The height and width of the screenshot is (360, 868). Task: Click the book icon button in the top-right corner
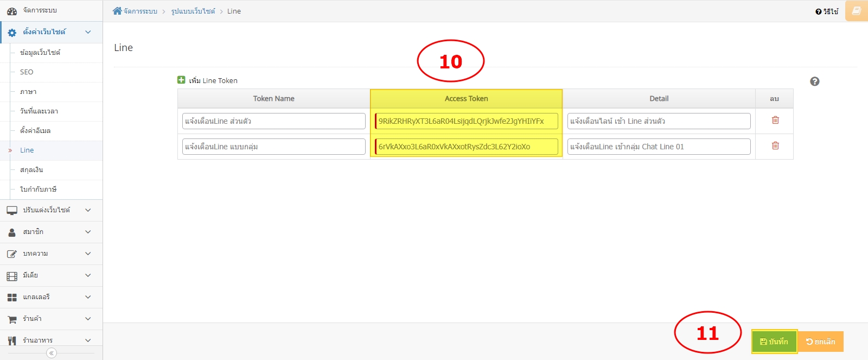(x=857, y=11)
